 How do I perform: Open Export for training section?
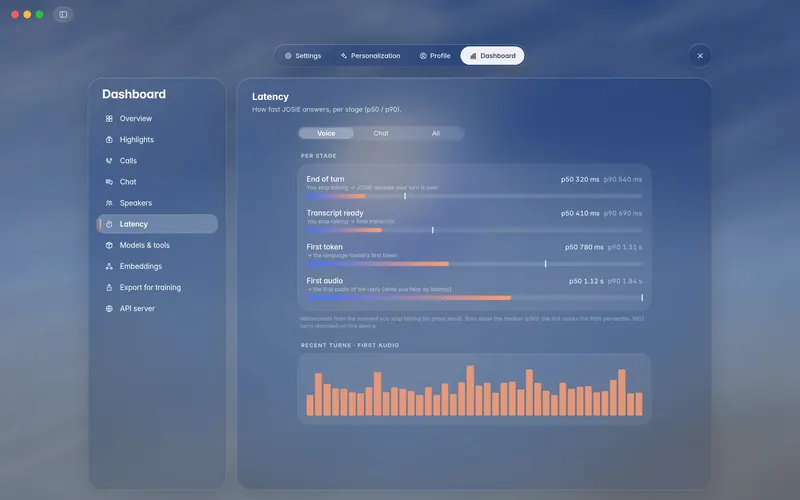(x=157, y=288)
